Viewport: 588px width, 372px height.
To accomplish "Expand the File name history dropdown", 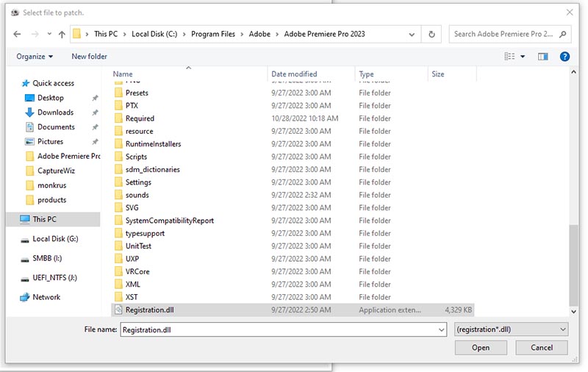I will point(442,330).
